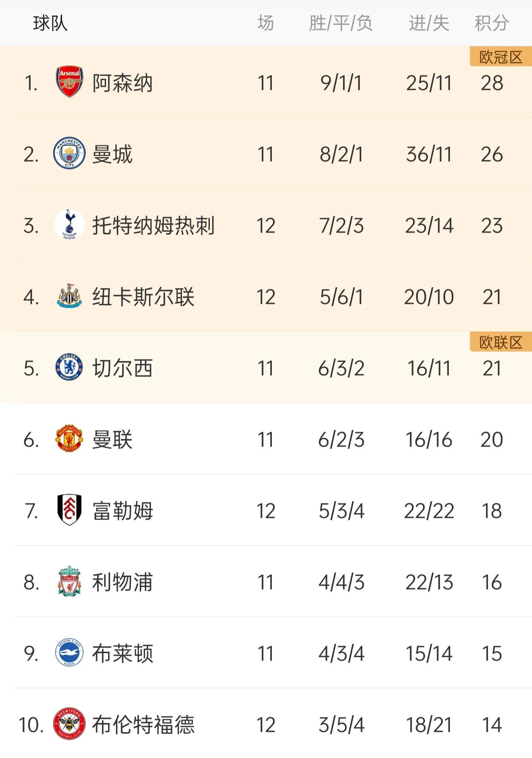Tap the 欧联区 zone label
532x758 pixels.
(x=501, y=343)
